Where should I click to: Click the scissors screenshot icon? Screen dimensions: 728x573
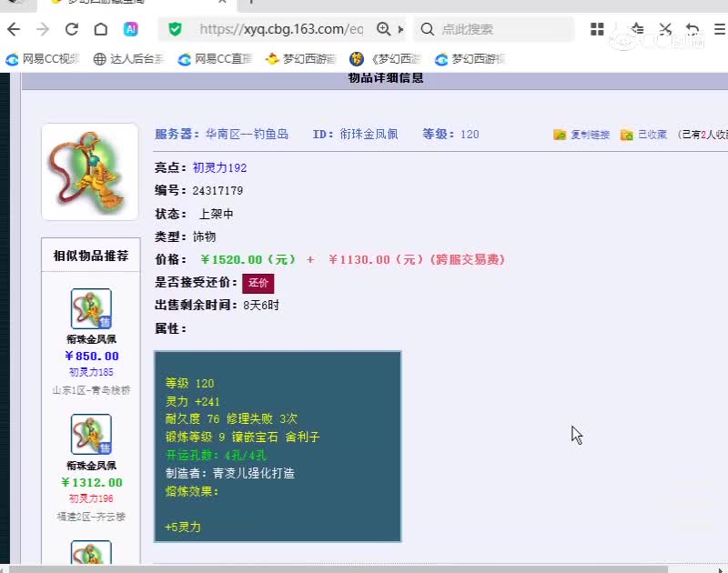tap(665, 29)
